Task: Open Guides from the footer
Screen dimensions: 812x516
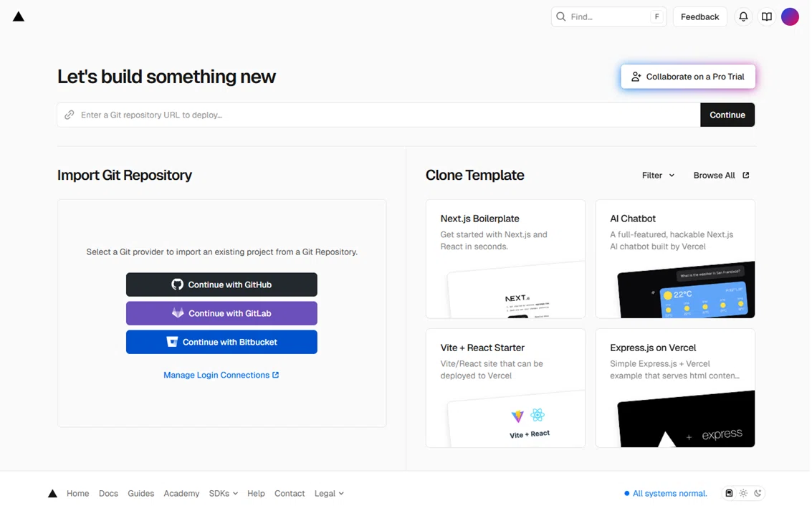Action: coord(141,493)
